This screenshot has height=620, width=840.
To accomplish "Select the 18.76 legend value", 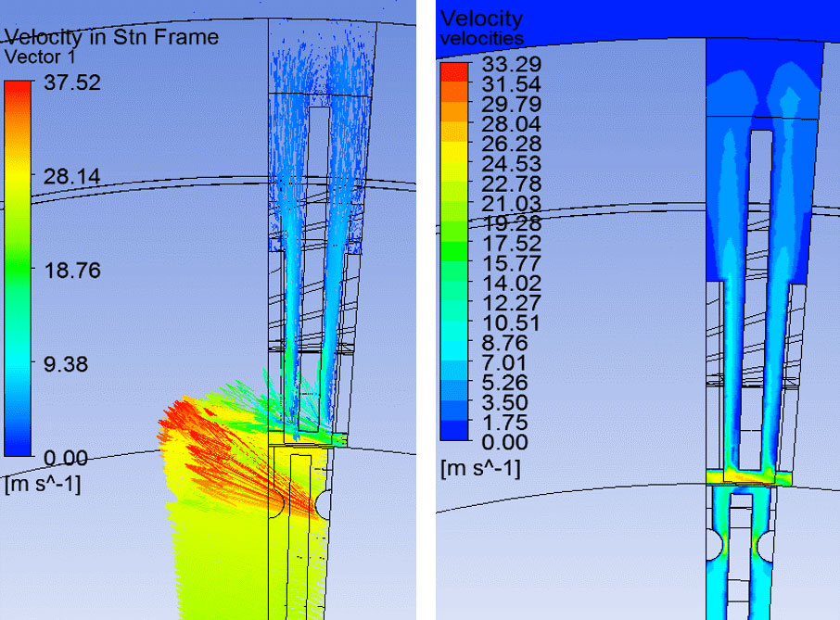I will tap(72, 271).
